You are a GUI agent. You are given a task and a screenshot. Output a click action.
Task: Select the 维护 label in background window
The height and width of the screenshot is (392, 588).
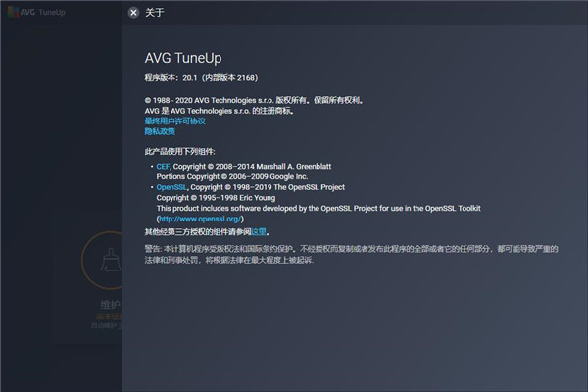point(110,304)
